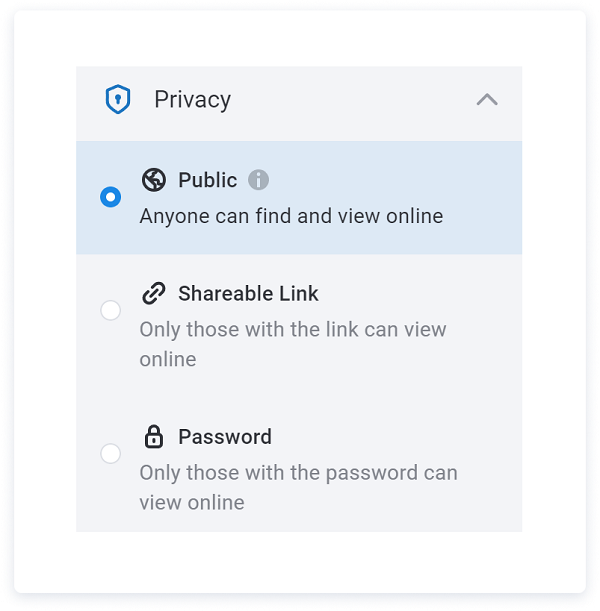Collapse the Privacy section with the chevron

point(487,99)
